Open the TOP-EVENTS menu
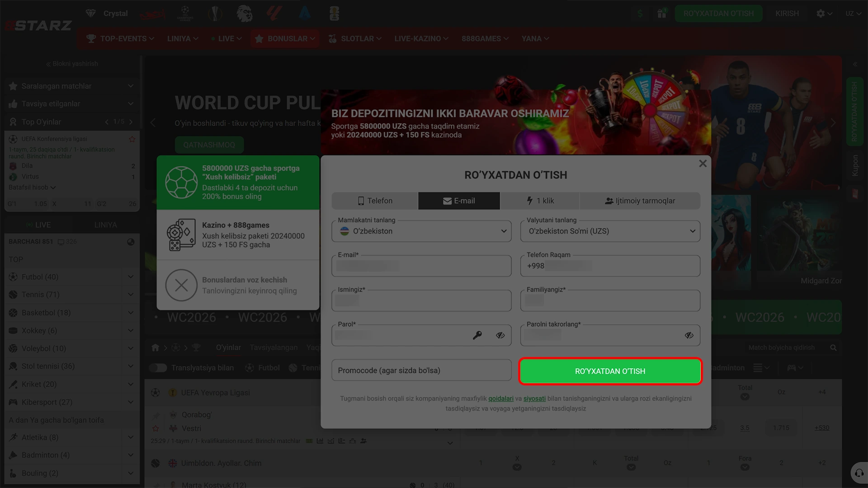This screenshot has width=868, height=488. (120, 39)
